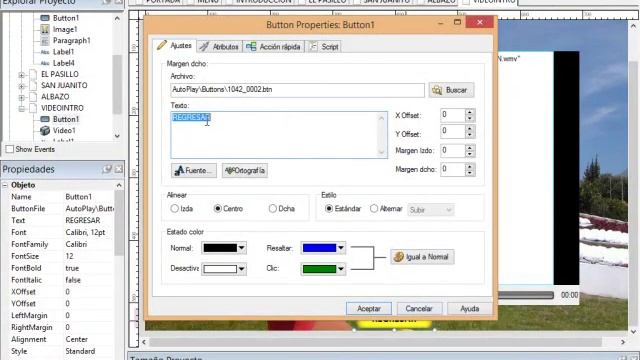Viewport: 640px width, 360px height.
Task: Switch to the Atributos tab
Action: 220,47
